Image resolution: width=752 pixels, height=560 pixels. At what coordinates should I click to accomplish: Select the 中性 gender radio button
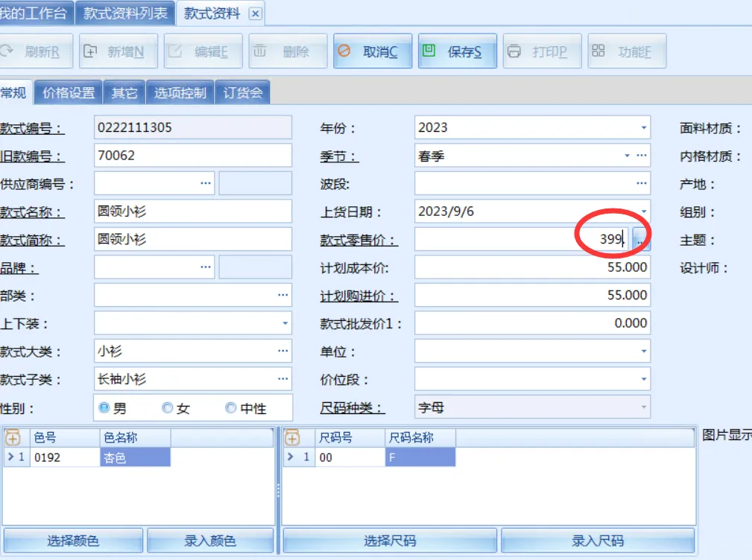point(231,408)
